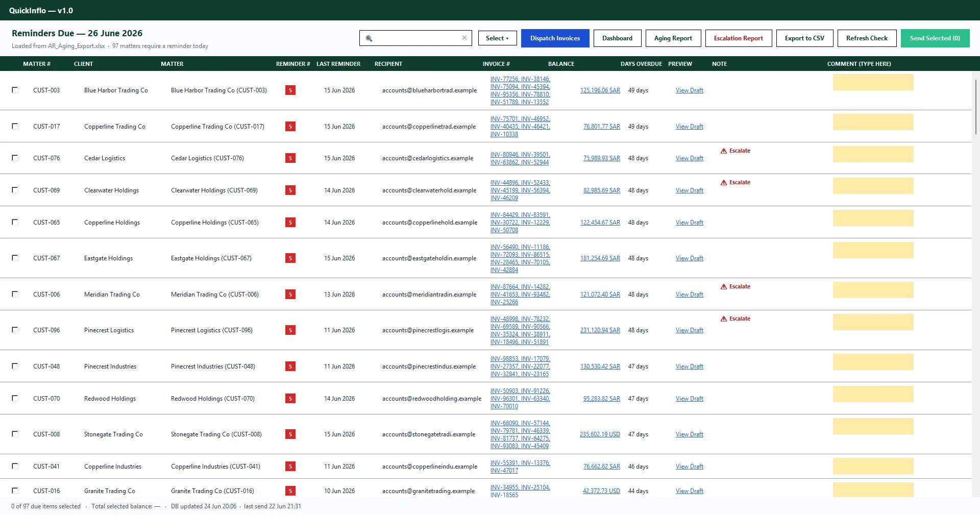Open View Draft for Blue Harbor Trading Co

click(x=689, y=90)
